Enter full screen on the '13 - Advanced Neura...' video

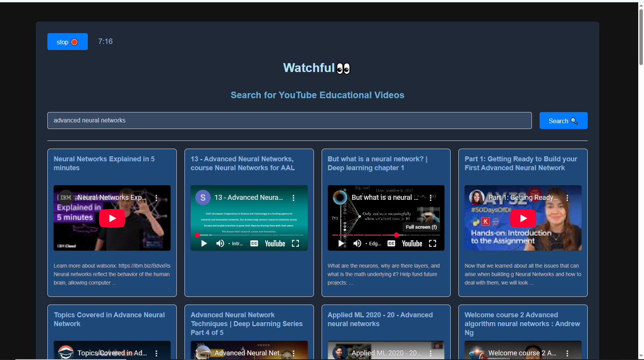tap(295, 243)
